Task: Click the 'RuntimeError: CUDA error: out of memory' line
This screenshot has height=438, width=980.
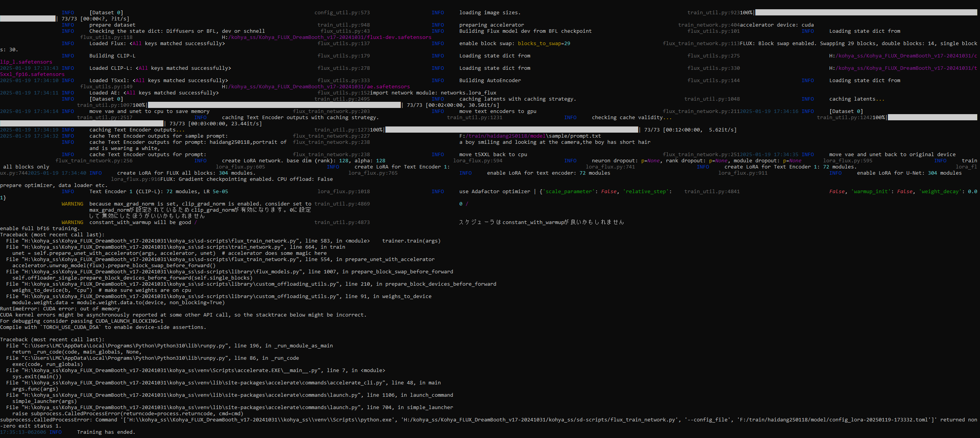Action: [60, 309]
